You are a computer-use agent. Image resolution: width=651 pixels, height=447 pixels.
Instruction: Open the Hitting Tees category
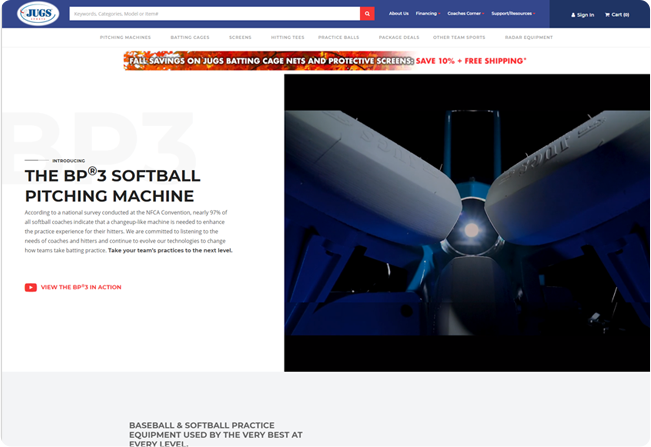pyautogui.click(x=285, y=37)
